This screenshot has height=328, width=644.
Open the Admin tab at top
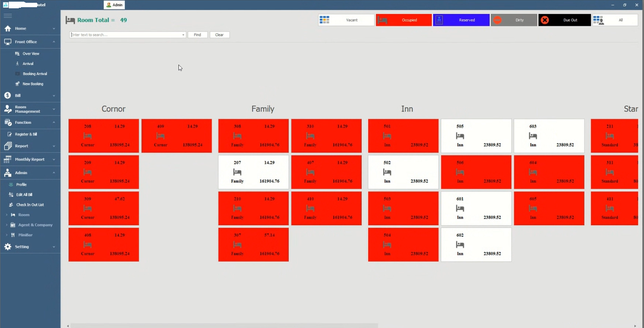click(114, 5)
